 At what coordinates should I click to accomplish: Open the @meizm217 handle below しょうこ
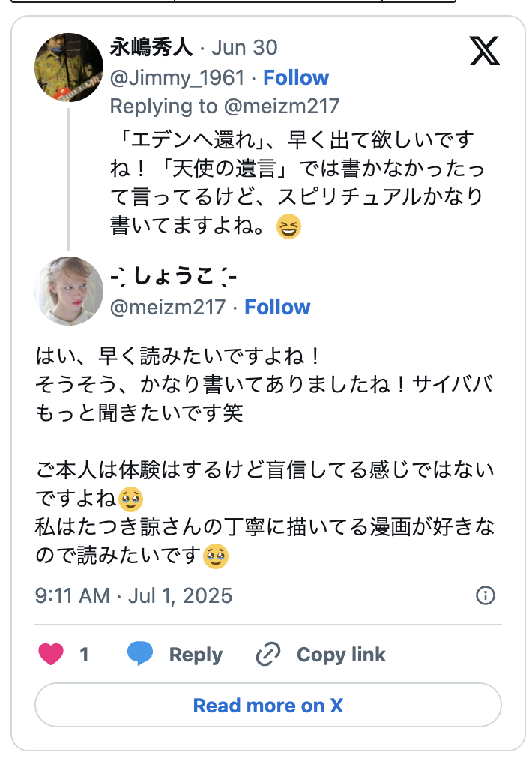point(167,307)
